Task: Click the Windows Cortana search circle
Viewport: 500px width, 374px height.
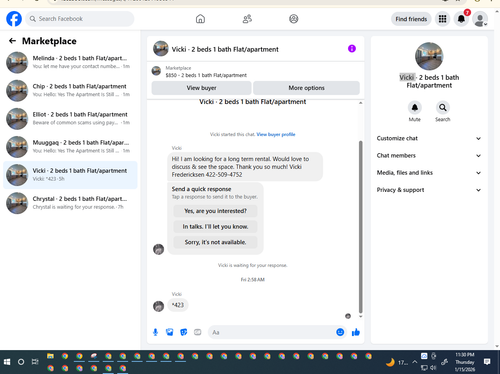Action: pyautogui.click(x=21, y=362)
